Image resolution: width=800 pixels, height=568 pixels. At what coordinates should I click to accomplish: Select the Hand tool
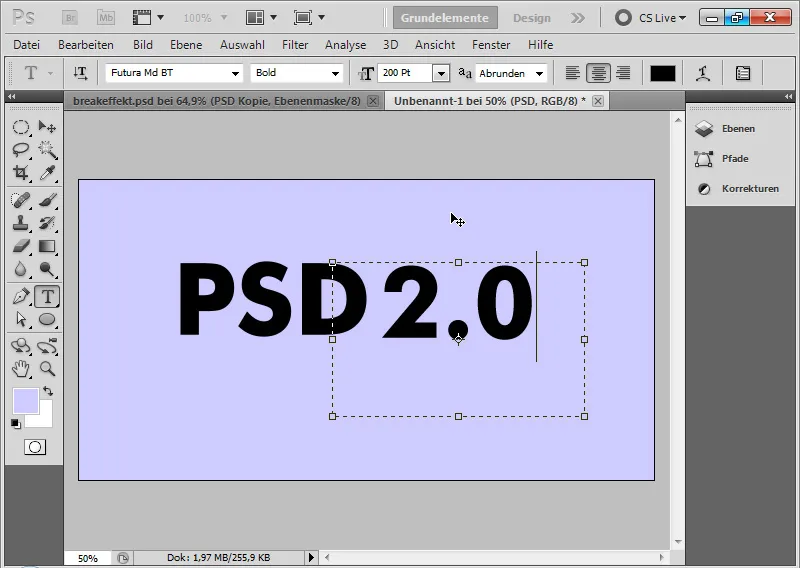pyautogui.click(x=20, y=368)
